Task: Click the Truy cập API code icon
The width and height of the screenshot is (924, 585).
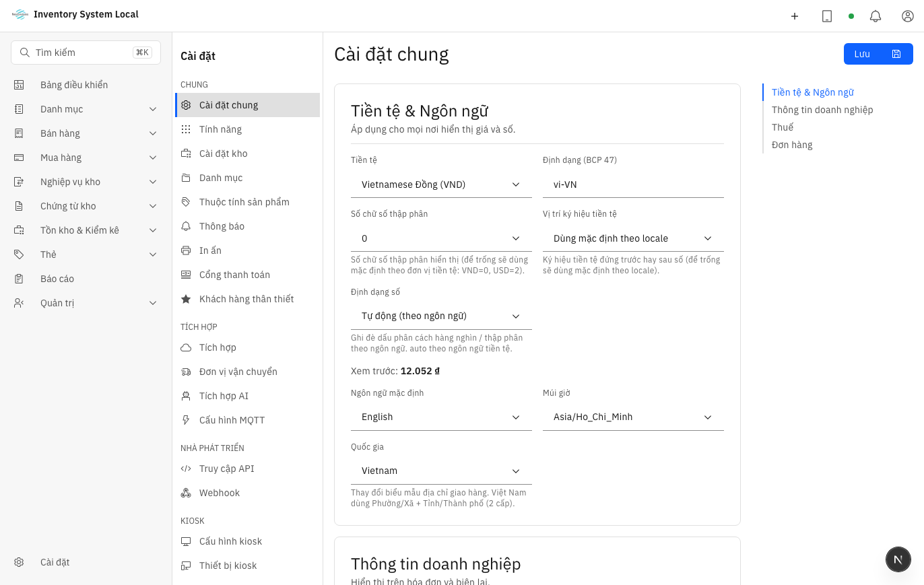Action: 186,469
